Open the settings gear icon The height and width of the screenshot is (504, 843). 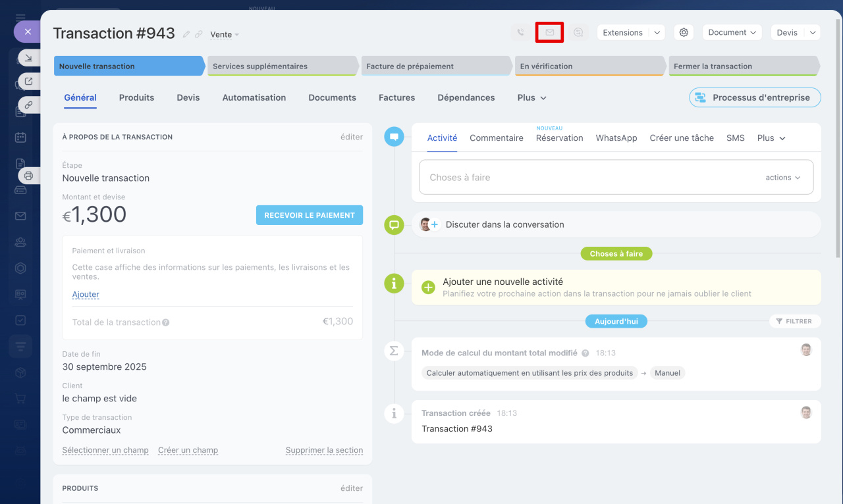(x=684, y=32)
